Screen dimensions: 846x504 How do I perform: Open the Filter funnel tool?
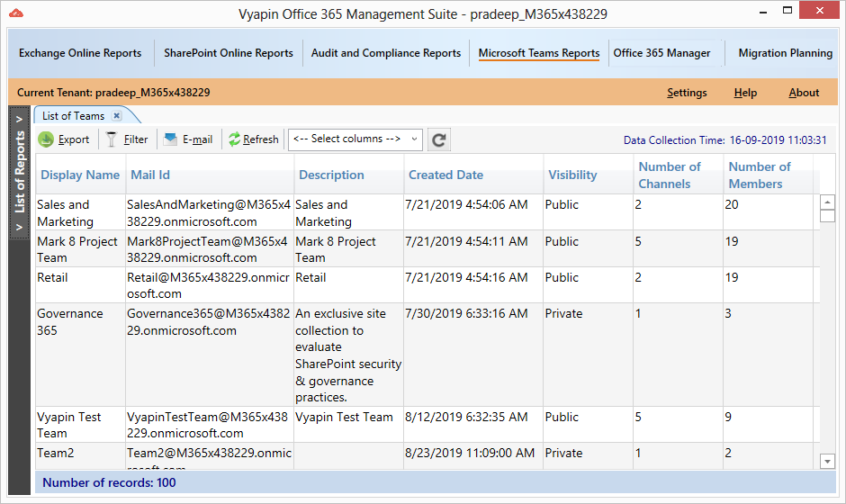pyautogui.click(x=112, y=139)
